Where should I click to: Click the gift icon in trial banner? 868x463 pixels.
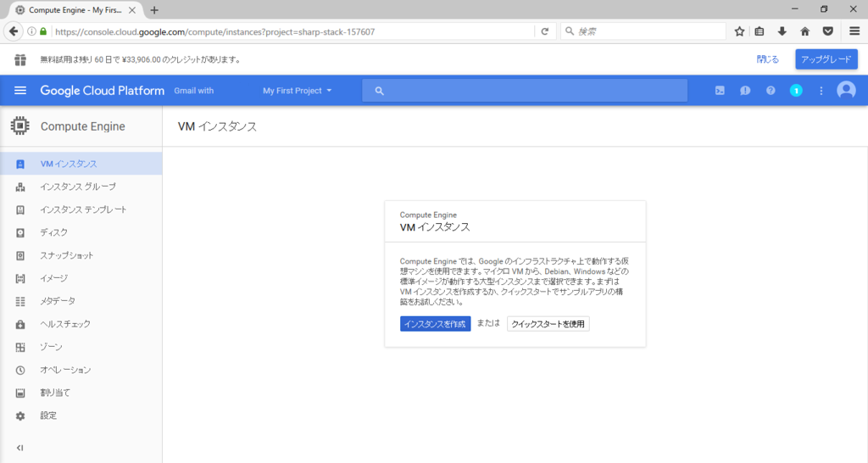[20, 59]
